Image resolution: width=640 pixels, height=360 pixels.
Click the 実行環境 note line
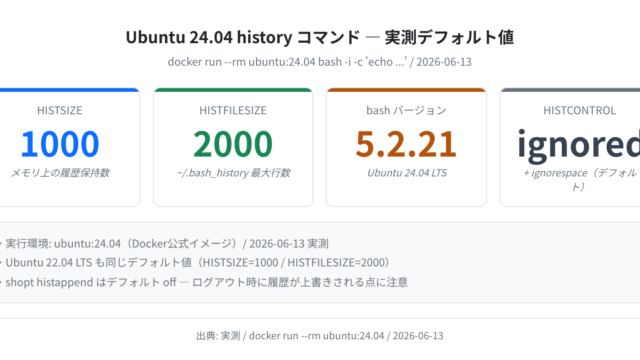tap(167, 244)
